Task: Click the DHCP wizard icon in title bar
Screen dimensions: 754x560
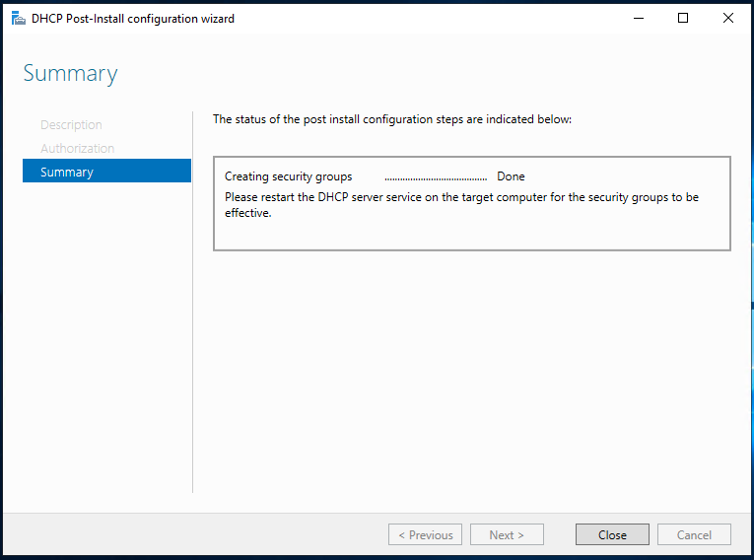Action: click(x=18, y=18)
